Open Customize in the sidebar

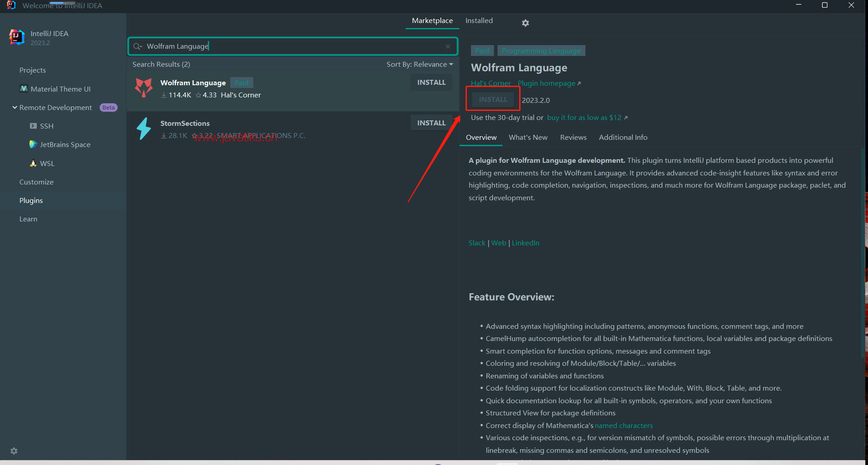[36, 182]
